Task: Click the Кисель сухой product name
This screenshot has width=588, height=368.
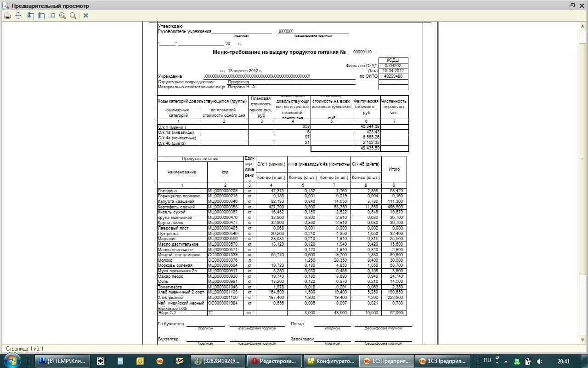Action: pos(171,212)
